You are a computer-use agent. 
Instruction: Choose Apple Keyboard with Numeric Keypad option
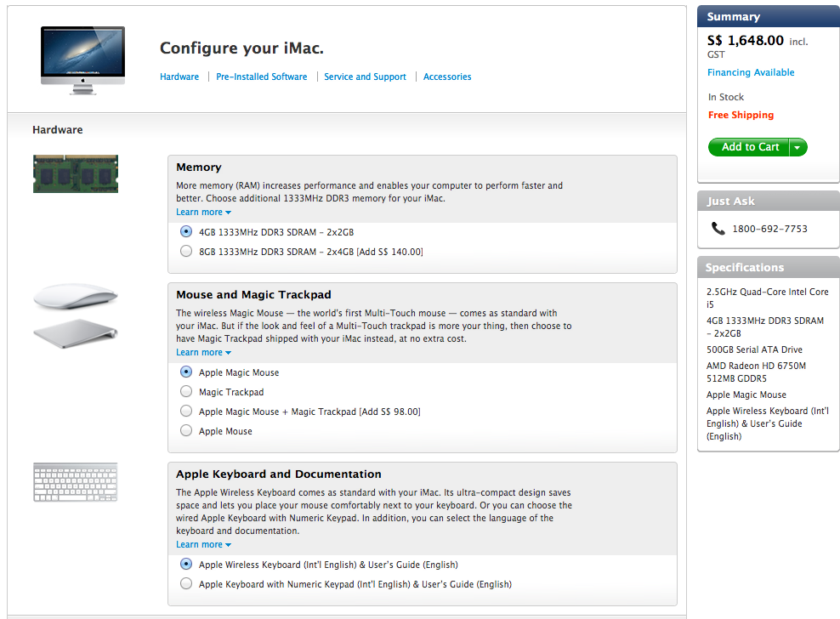(186, 583)
